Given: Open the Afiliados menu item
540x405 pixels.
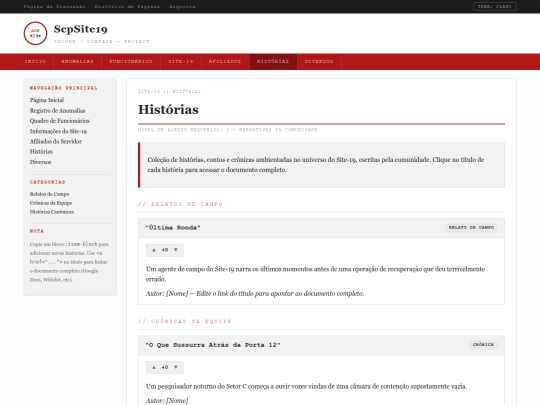Looking at the screenshot, I should click(225, 62).
